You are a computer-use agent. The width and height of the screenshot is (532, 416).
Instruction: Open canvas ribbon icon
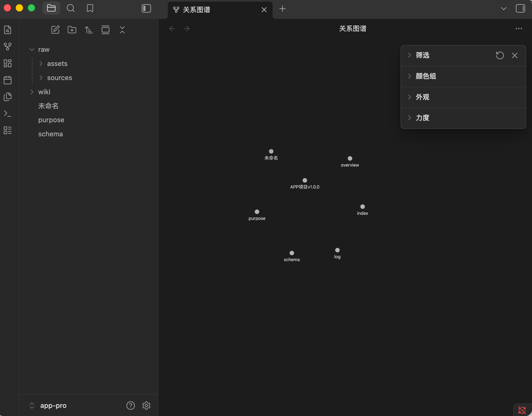point(8,63)
